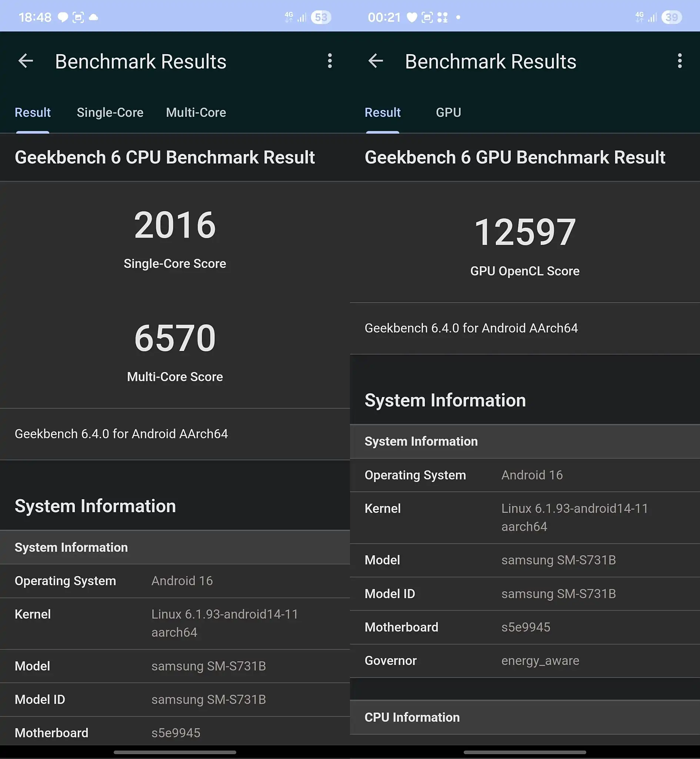
Task: Switch to the Single-Core tab
Action: 110,113
